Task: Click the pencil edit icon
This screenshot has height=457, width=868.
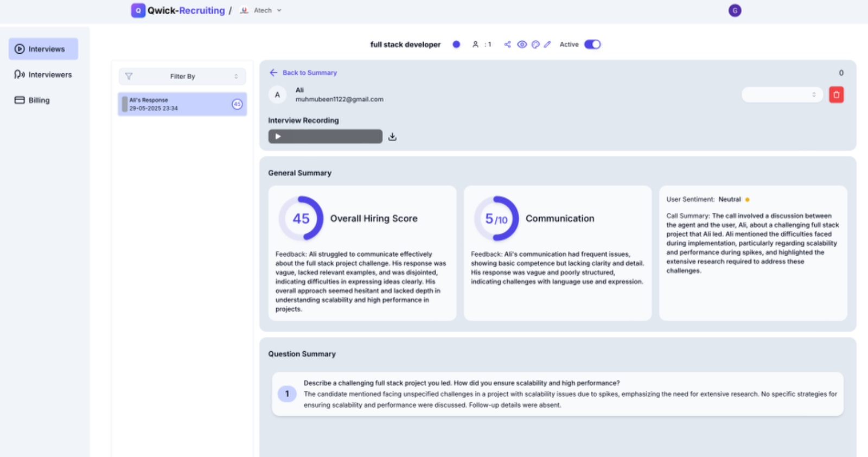Action: 547,45
